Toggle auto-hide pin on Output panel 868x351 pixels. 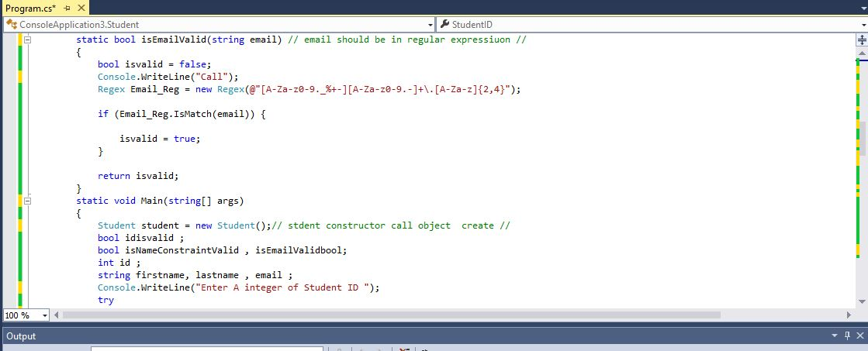tap(848, 336)
